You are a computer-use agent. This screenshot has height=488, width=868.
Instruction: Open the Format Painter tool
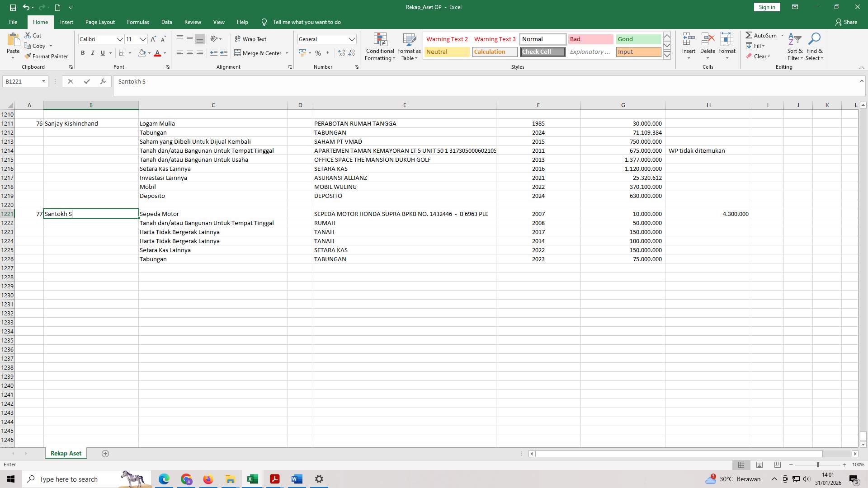coord(47,56)
